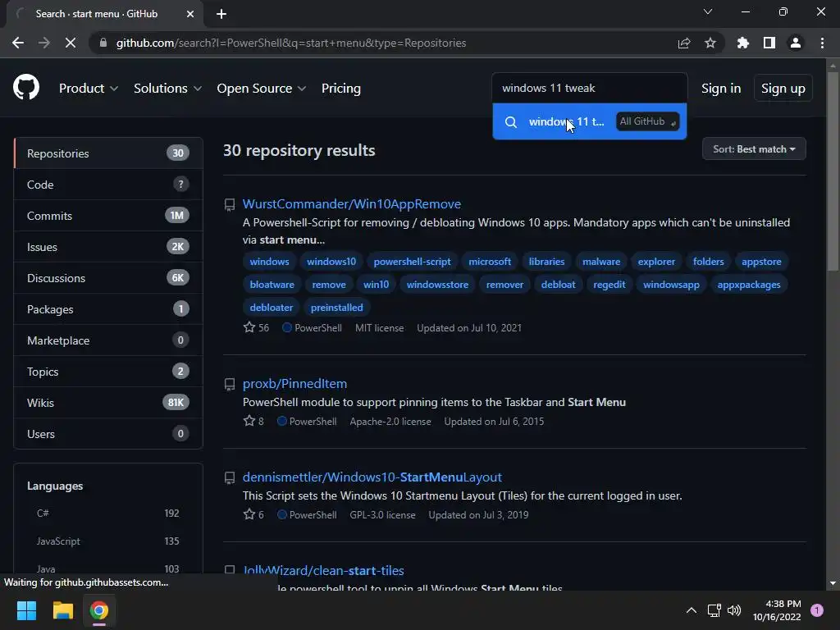Open the tab search chevron in title bar
840x630 pixels.
708,11
